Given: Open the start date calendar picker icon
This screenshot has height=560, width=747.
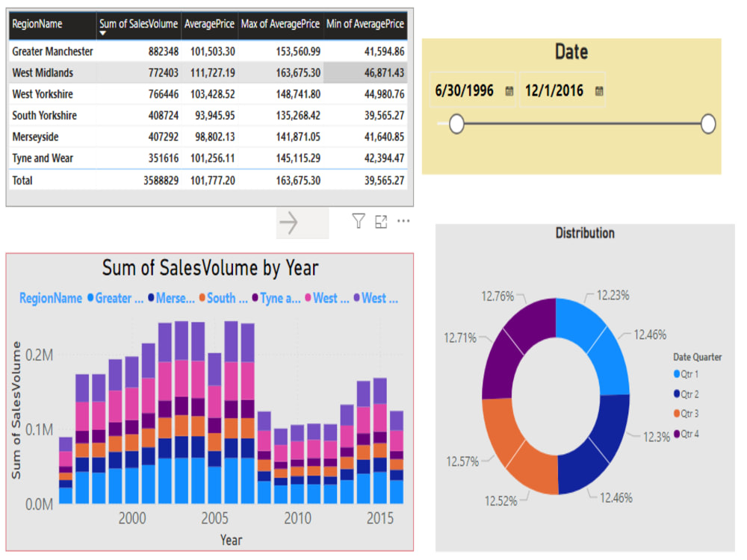Looking at the screenshot, I should [510, 90].
